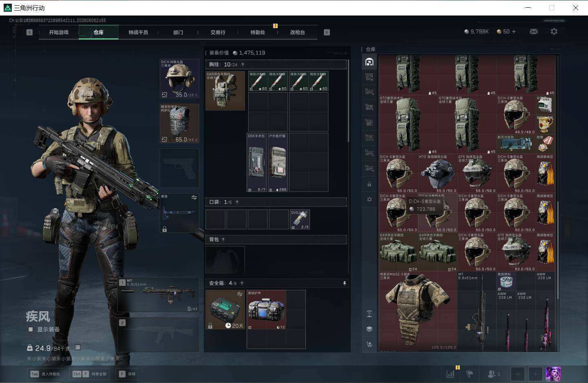The width and height of the screenshot is (588, 383).
Task: Click the empty pistol slot
Action: coord(179,168)
